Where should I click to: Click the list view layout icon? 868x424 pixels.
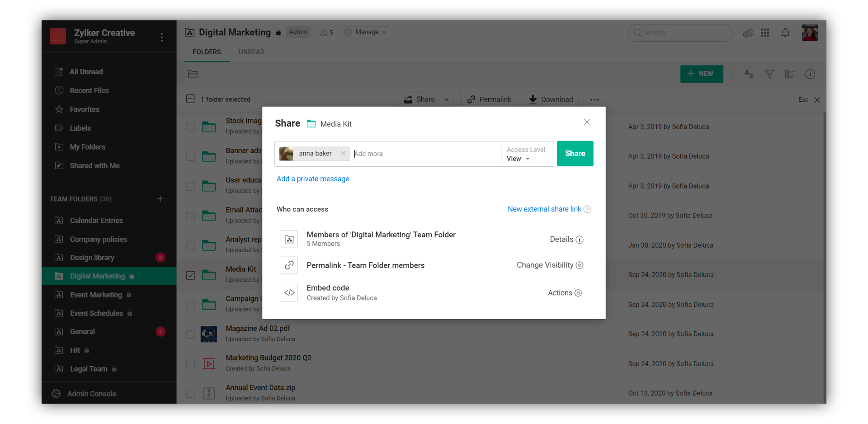(789, 74)
